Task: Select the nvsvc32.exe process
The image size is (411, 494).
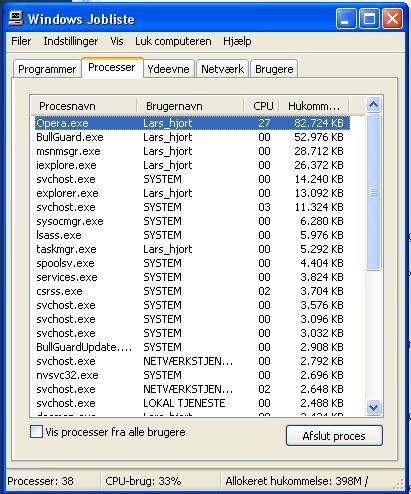Action: click(192, 375)
